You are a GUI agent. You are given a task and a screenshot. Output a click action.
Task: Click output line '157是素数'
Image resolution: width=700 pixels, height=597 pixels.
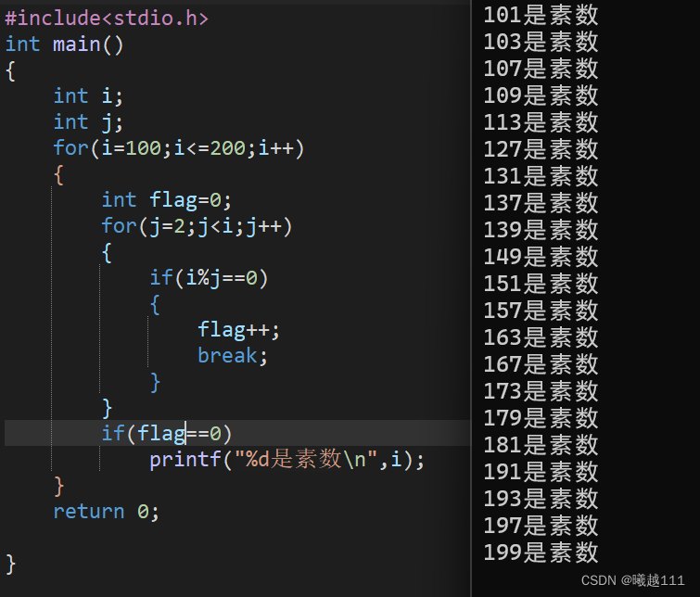pos(541,311)
